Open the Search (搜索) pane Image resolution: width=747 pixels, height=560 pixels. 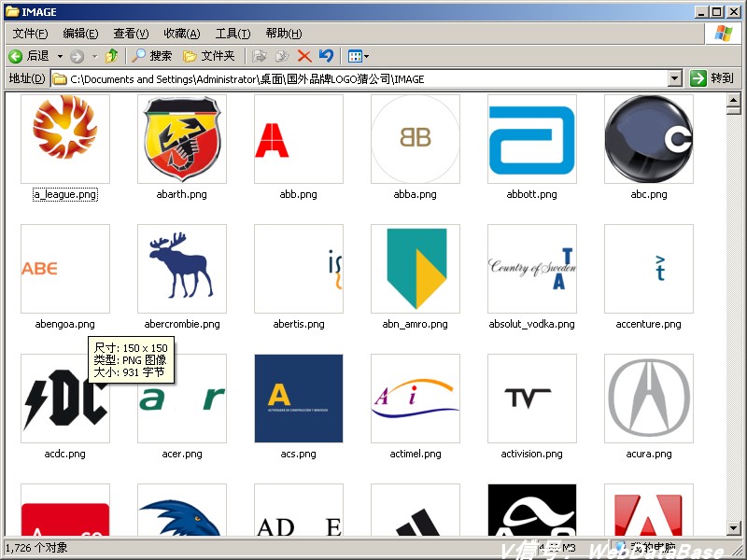click(x=151, y=56)
